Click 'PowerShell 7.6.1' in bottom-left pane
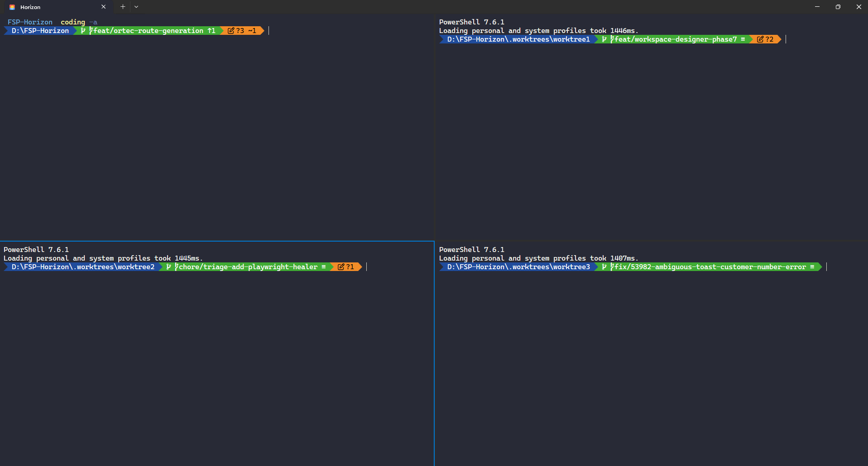The height and width of the screenshot is (466, 868). click(36, 250)
